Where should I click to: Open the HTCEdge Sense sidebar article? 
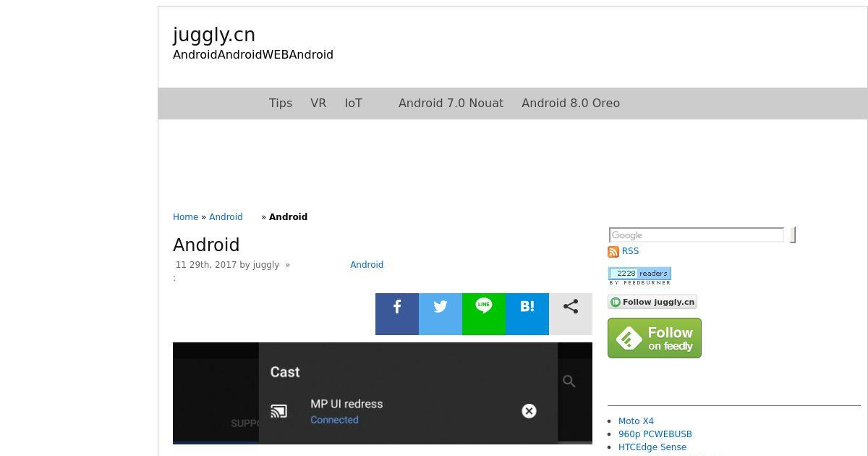[x=652, y=447]
